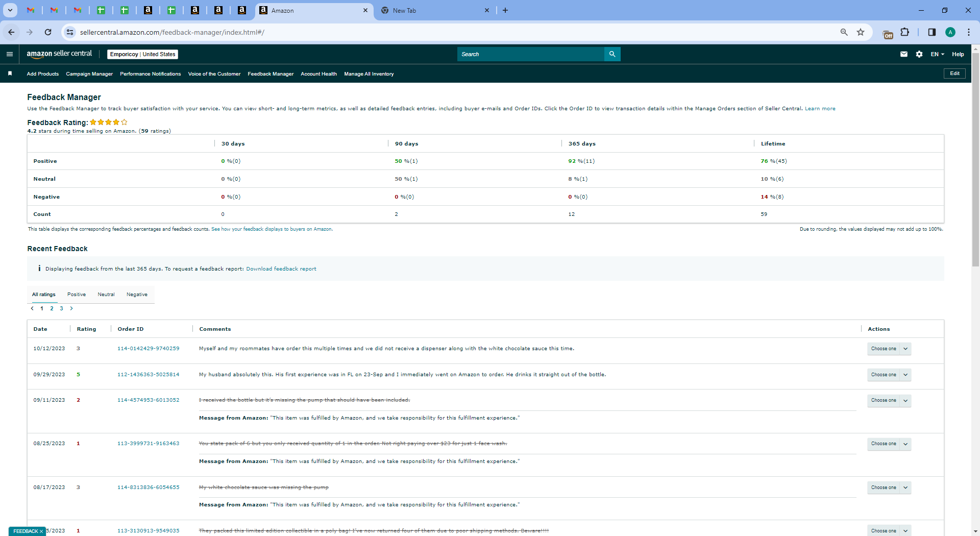View site information icon in address bar

70,32
